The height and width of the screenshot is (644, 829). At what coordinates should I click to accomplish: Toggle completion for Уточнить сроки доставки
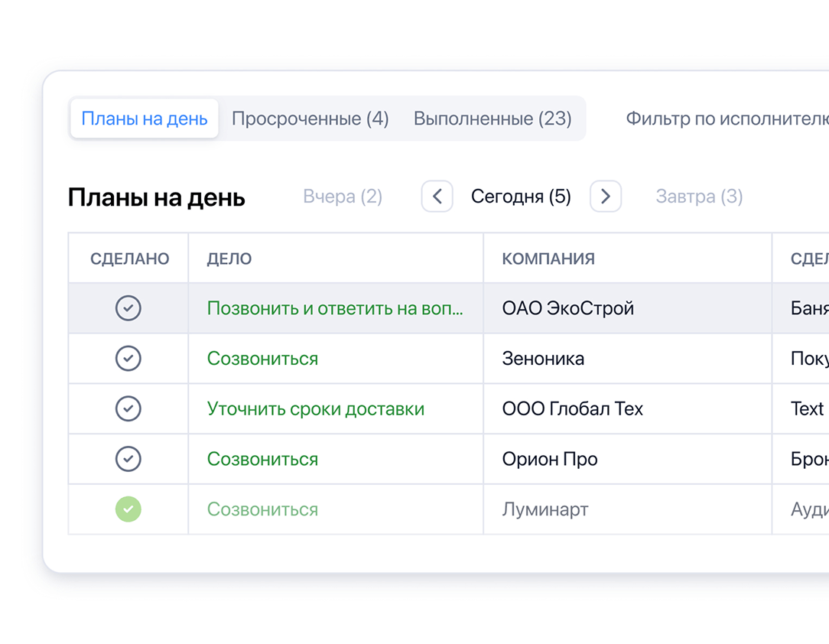click(x=128, y=408)
